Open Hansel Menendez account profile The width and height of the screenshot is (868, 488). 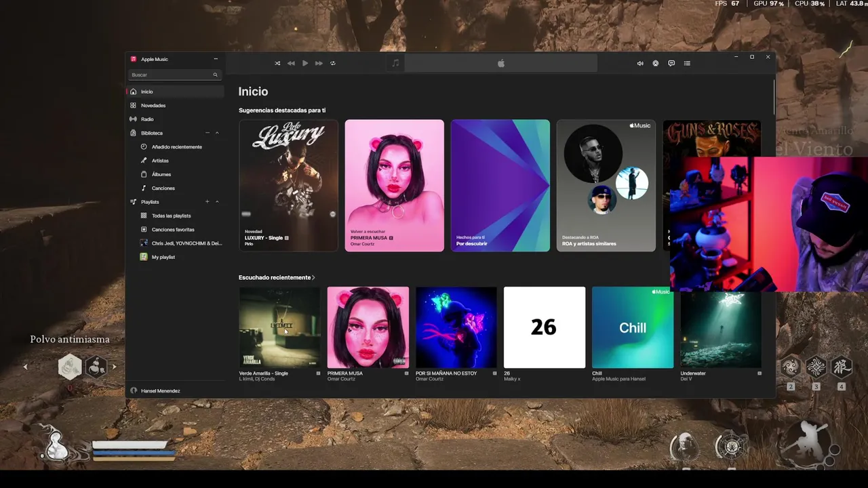(x=161, y=390)
